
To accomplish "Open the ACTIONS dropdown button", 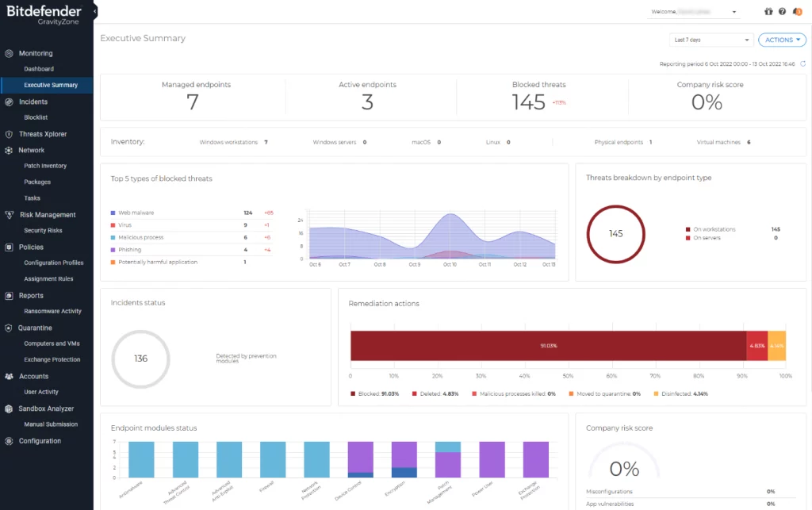I will [x=782, y=40].
